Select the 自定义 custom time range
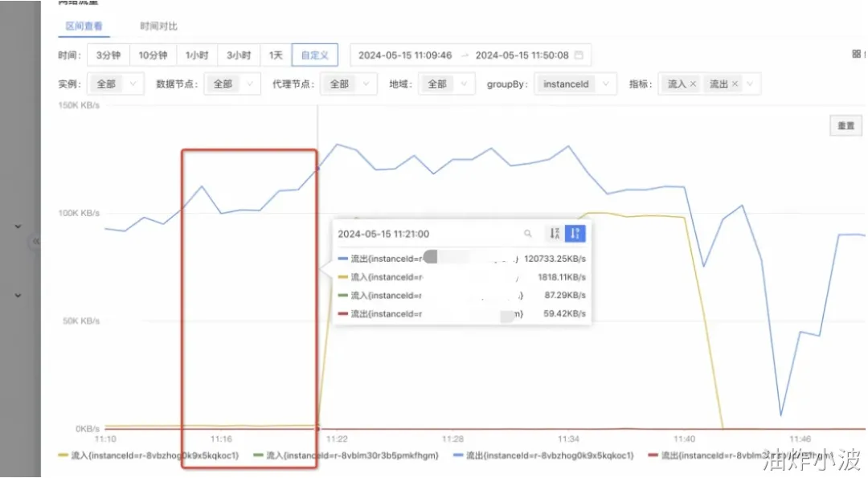Viewport: 868px width, 478px height. 314,55
